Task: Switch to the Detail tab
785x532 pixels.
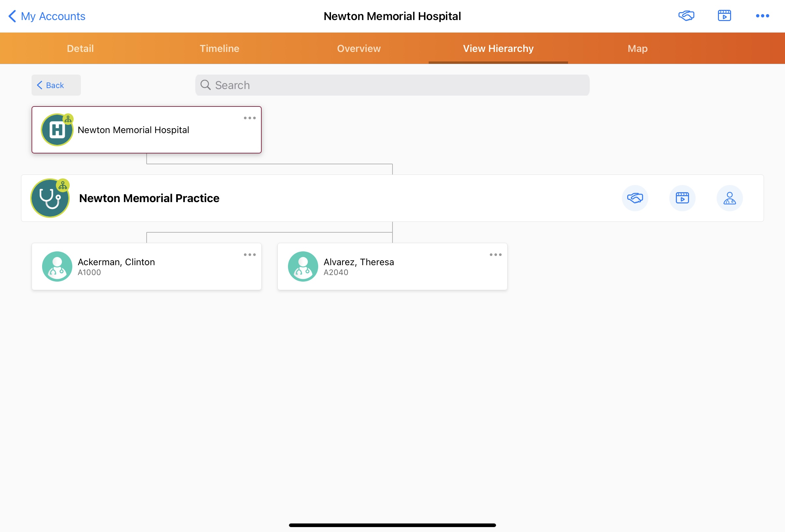Action: point(81,49)
